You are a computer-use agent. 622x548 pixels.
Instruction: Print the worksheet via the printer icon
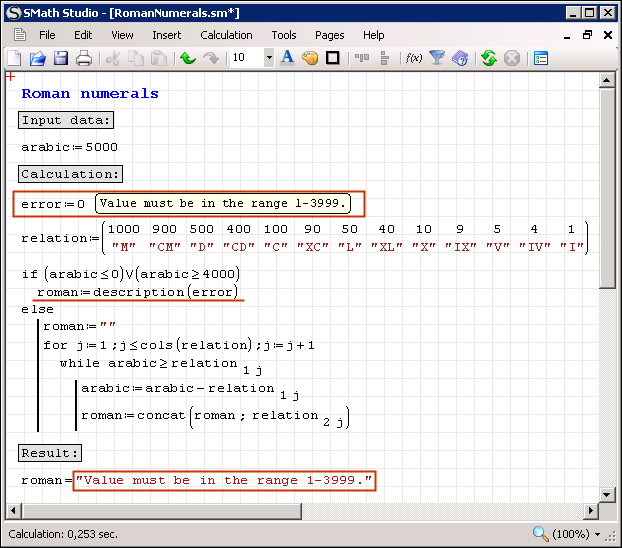coord(84,58)
